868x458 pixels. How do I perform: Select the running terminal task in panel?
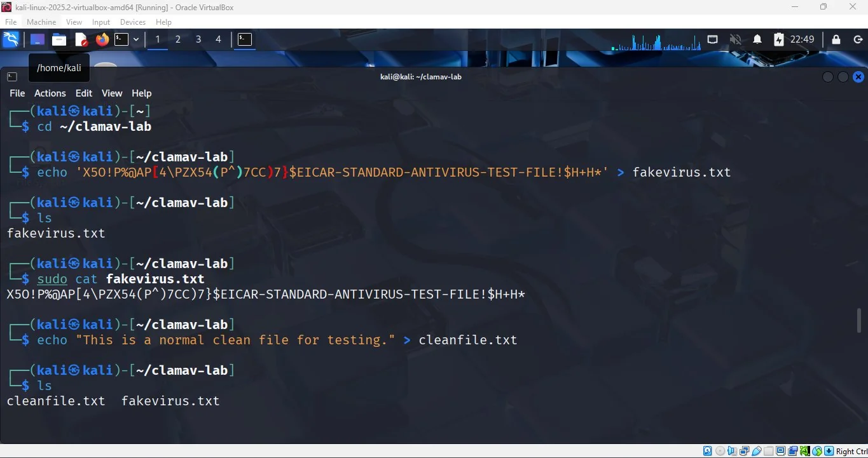click(245, 39)
